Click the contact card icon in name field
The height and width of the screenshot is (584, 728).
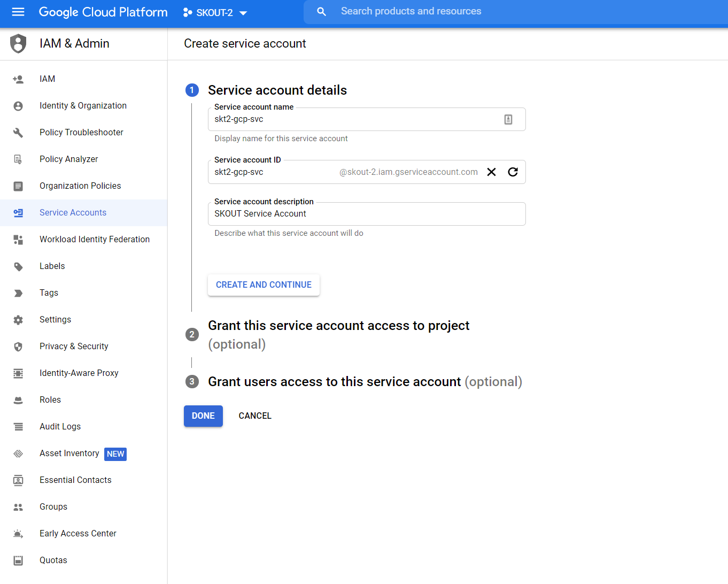click(508, 119)
